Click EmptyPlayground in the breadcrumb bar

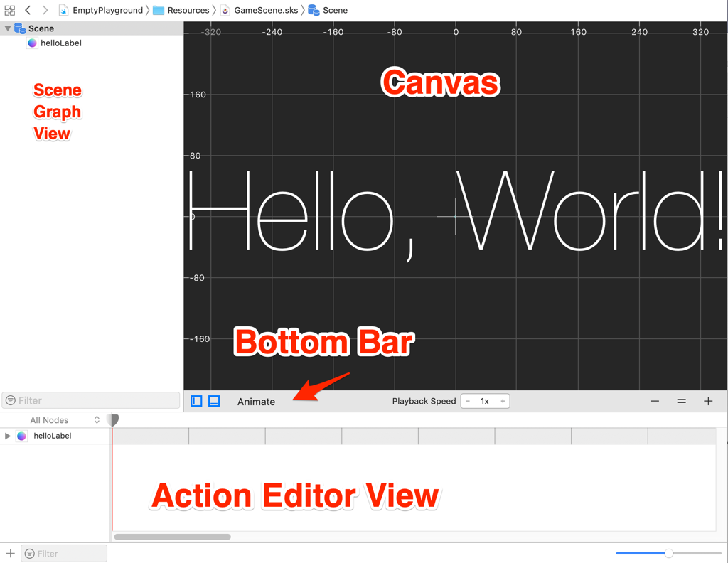[107, 10]
